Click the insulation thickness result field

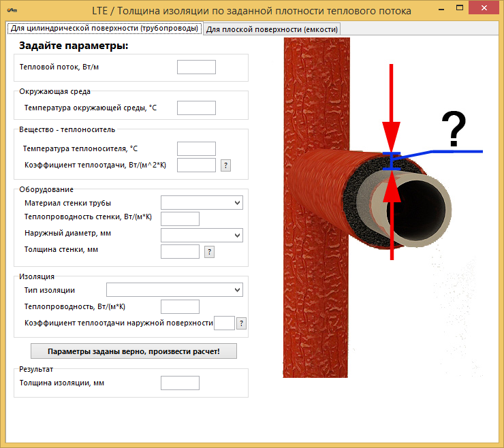click(180, 383)
